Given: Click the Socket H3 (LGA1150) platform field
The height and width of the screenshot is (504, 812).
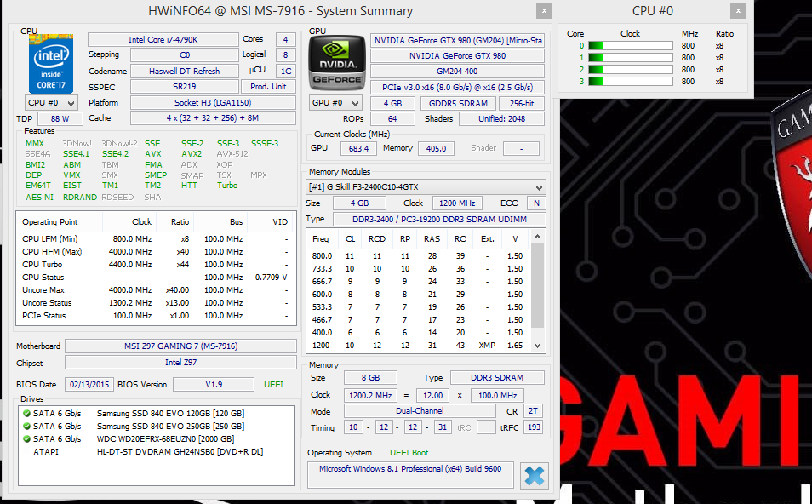Looking at the screenshot, I should (x=213, y=102).
